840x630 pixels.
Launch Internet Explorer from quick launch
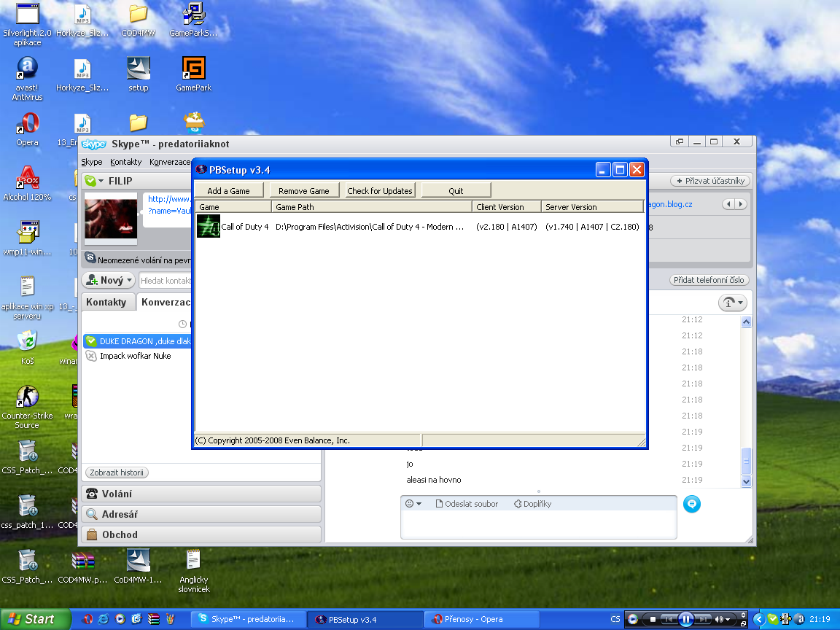tap(104, 619)
